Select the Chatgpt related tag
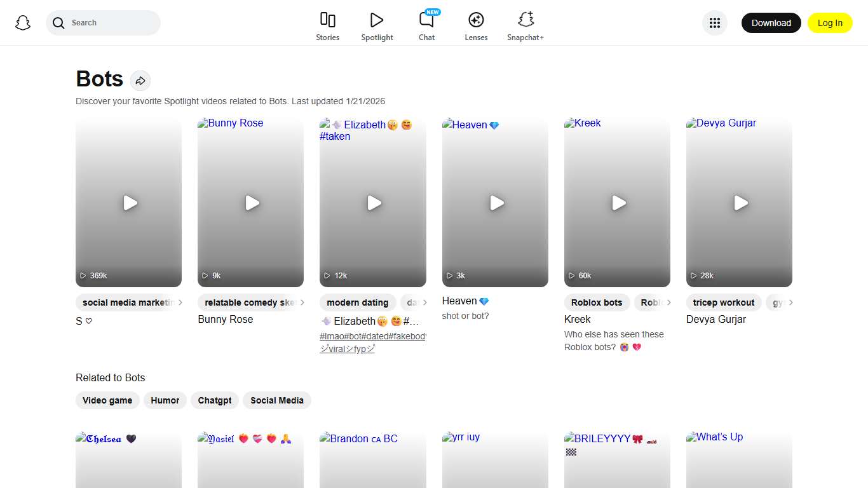868x488 pixels. [214, 400]
